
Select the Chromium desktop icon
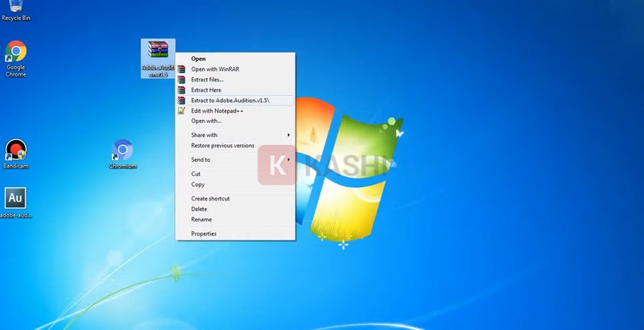(x=122, y=151)
